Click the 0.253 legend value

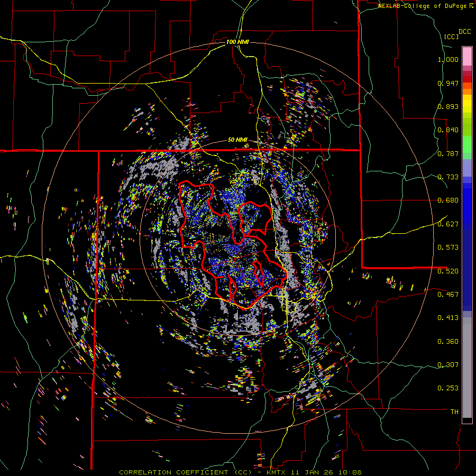(x=448, y=388)
